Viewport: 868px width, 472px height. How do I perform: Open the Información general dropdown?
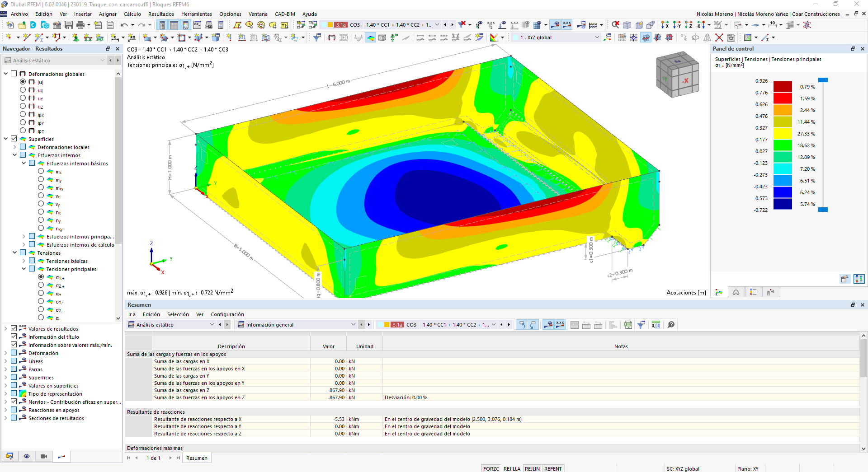pyautogui.click(x=297, y=325)
